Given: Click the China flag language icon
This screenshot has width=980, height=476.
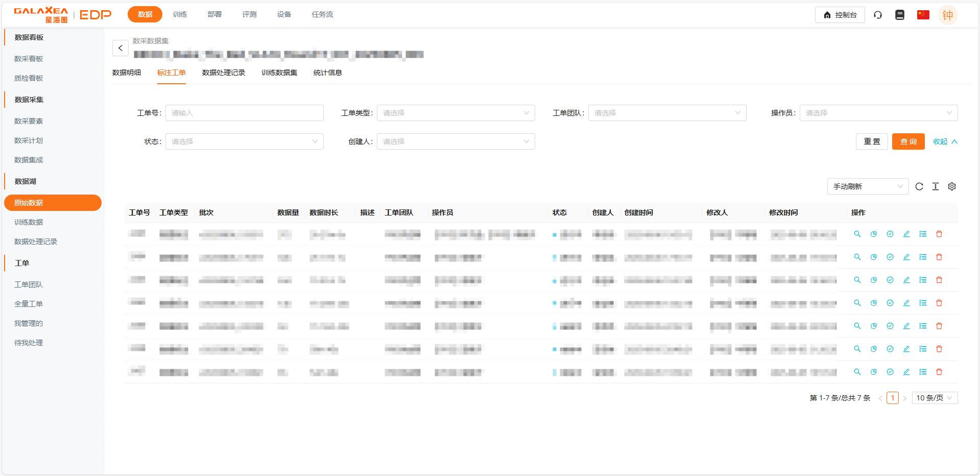Looking at the screenshot, I should pos(923,15).
